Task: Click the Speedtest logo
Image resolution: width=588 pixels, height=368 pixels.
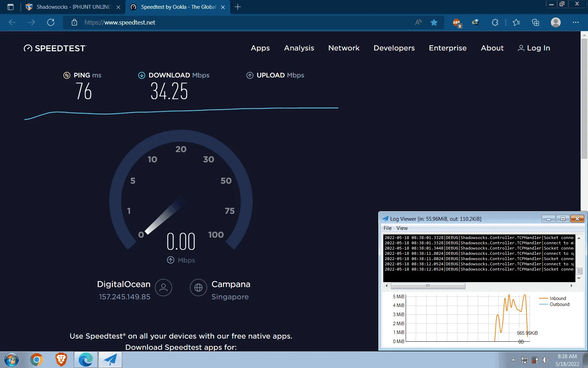Action: pos(55,48)
